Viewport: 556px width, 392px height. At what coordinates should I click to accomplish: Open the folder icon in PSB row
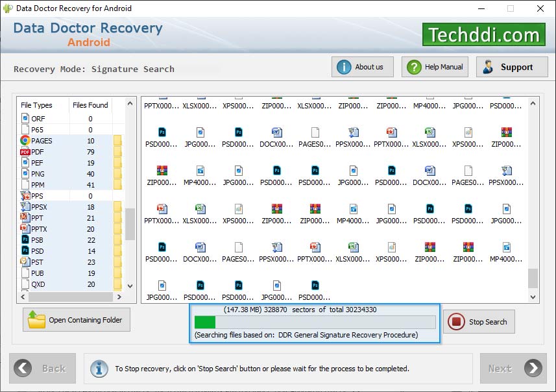pos(117,240)
